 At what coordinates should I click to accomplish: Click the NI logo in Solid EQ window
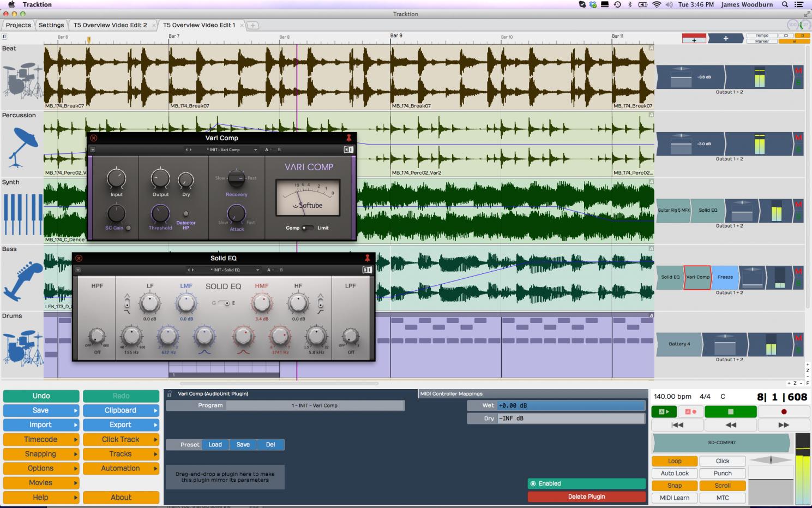click(x=367, y=270)
